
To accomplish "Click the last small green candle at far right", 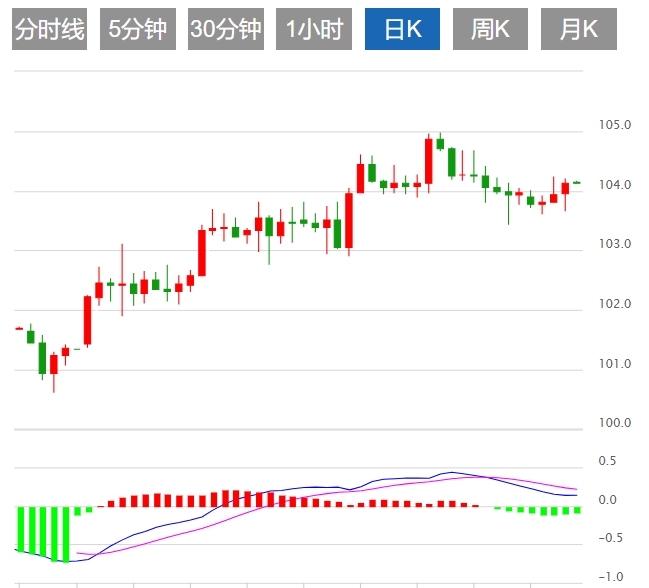I will point(577,182).
